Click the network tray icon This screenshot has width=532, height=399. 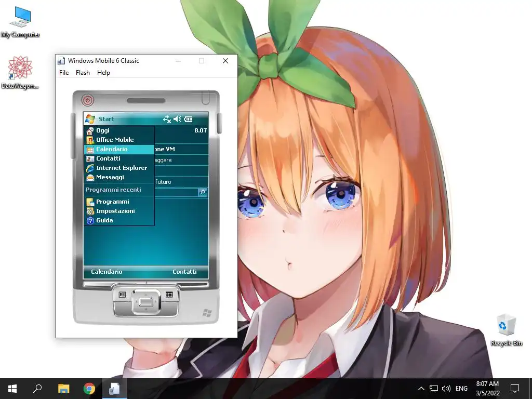pos(434,389)
